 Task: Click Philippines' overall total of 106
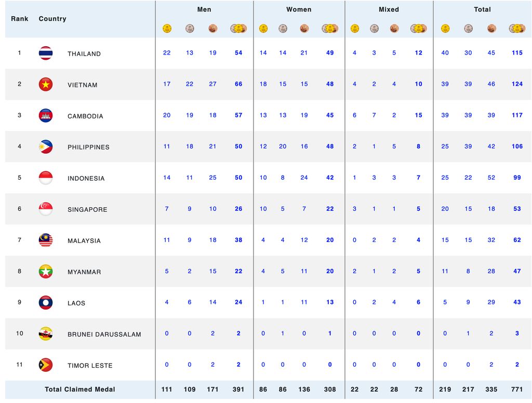pyautogui.click(x=517, y=146)
